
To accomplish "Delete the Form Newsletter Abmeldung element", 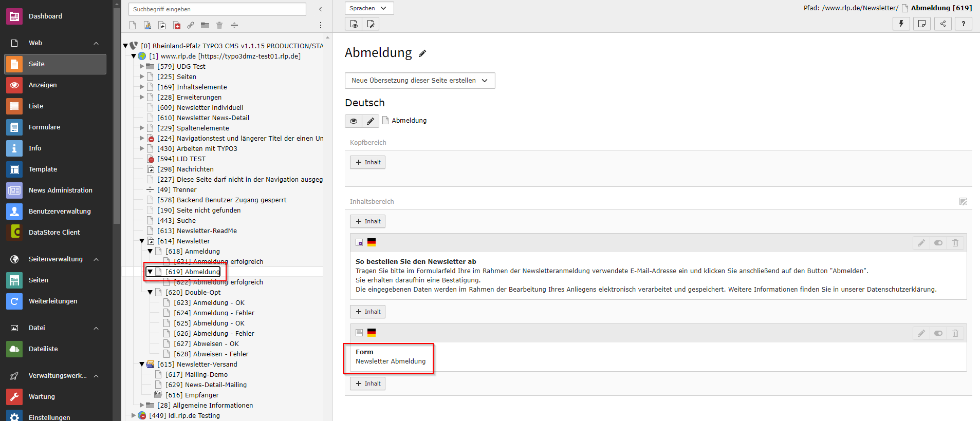I will coord(955,333).
